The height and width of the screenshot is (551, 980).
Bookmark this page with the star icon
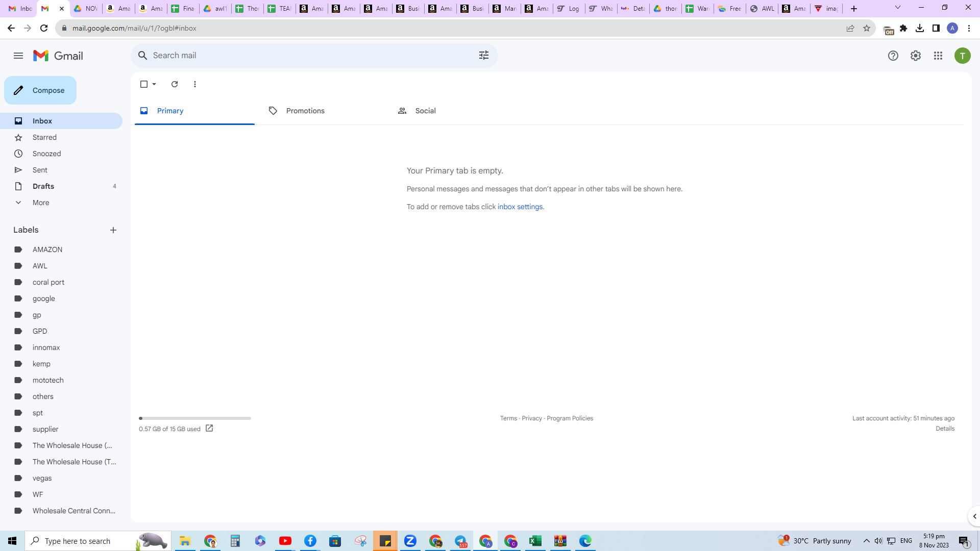866,28
